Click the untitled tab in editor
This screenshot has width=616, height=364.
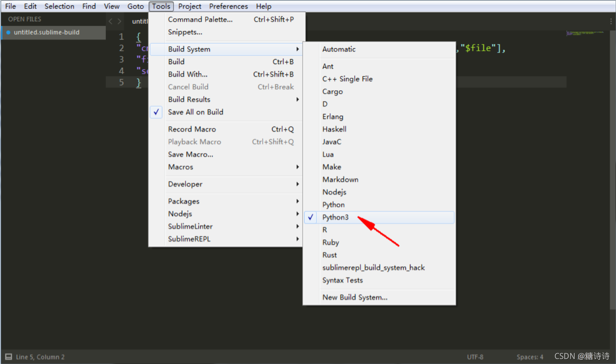[139, 21]
